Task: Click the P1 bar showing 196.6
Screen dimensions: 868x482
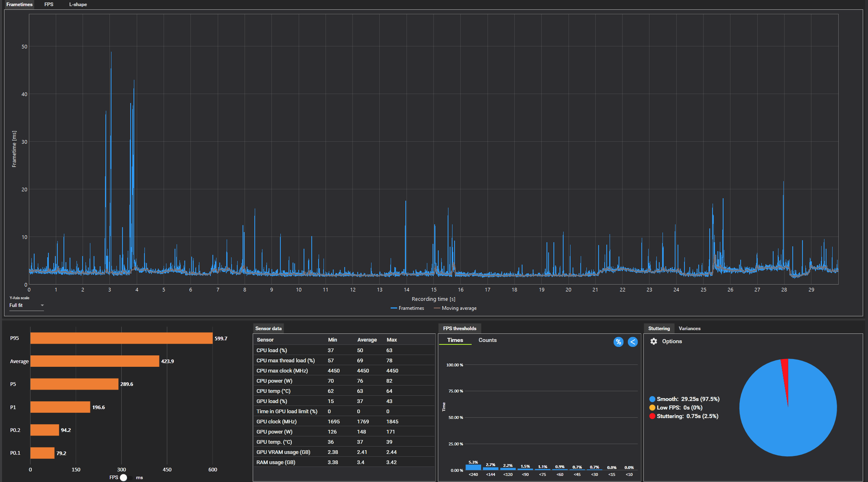Action: coord(60,407)
